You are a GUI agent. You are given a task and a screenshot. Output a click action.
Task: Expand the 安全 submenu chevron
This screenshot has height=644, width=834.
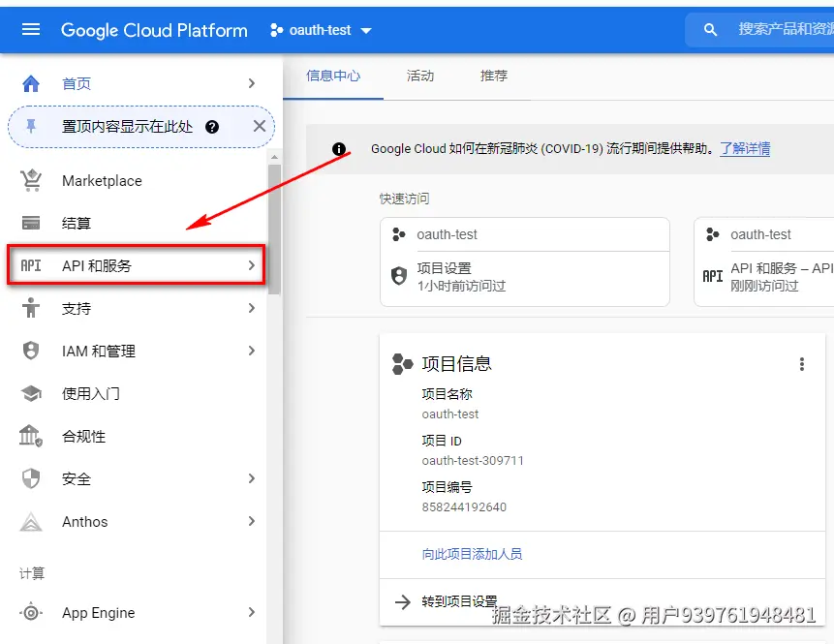[252, 478]
